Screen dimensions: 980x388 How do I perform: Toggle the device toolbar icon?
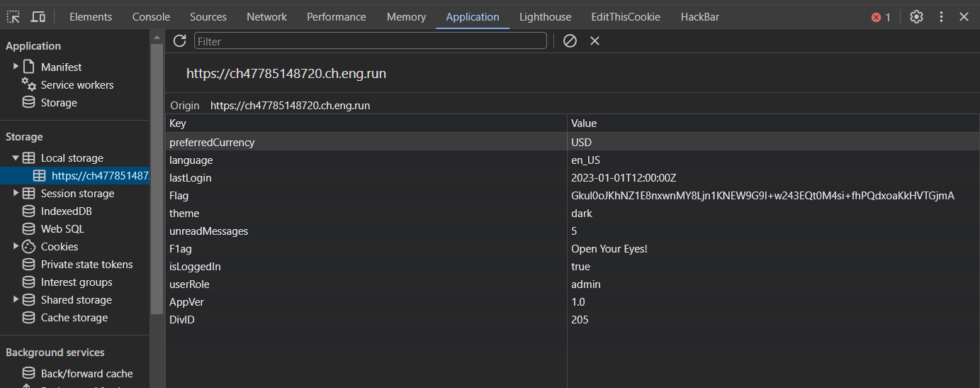(38, 16)
